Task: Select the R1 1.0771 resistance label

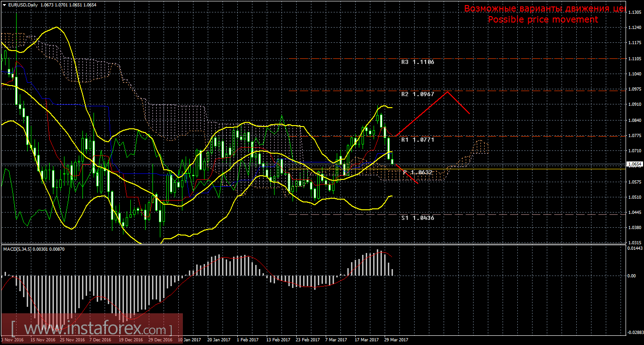Action: (x=417, y=139)
